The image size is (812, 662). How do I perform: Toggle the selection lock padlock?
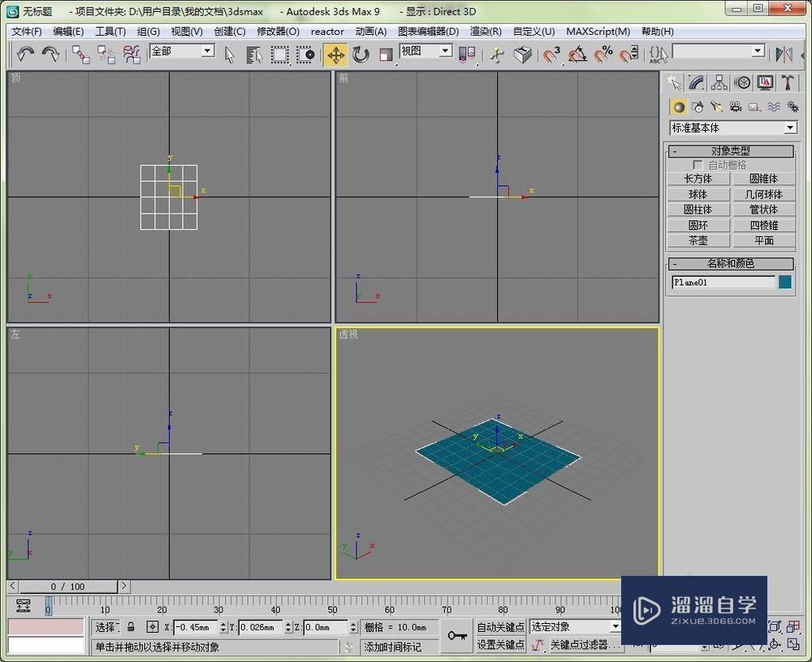point(130,627)
